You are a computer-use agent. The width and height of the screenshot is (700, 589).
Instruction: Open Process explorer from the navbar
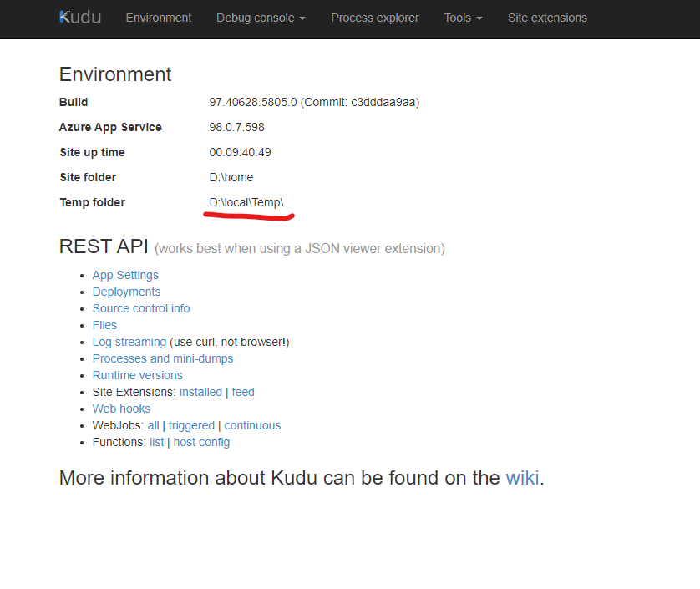[374, 17]
